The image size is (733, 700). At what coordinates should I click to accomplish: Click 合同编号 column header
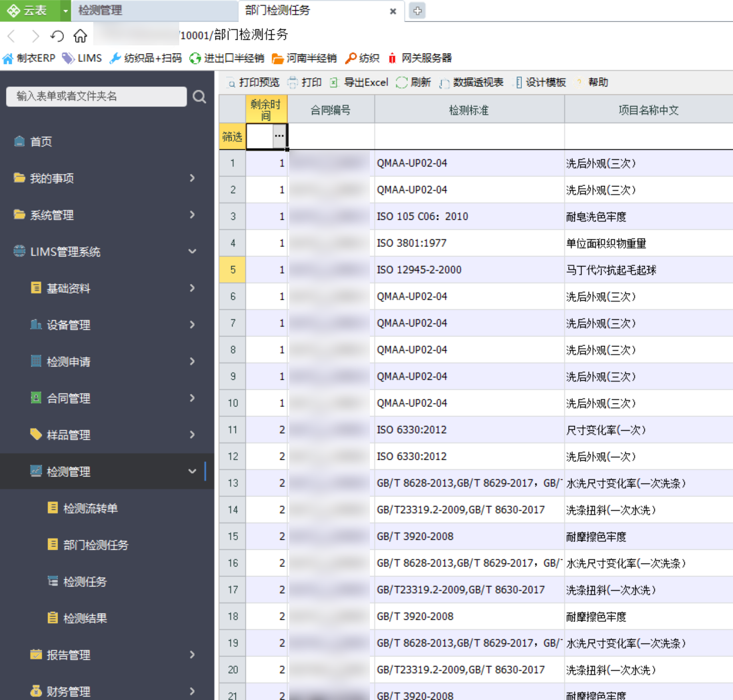pyautogui.click(x=331, y=110)
